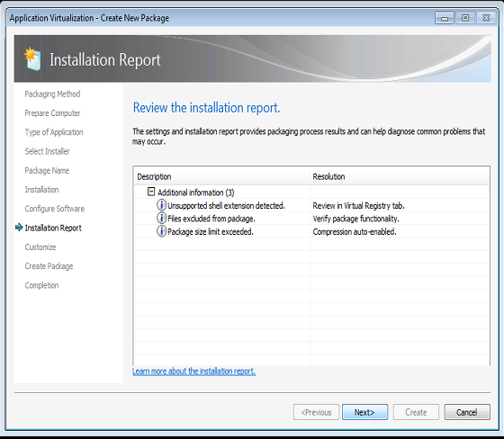Screen dimensions: 504x439
Task: Select the Packaging Method step
Action: click(52, 94)
